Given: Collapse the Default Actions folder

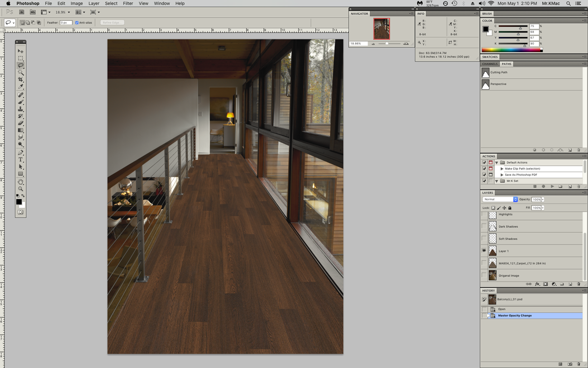Looking at the screenshot, I should click(x=497, y=162).
